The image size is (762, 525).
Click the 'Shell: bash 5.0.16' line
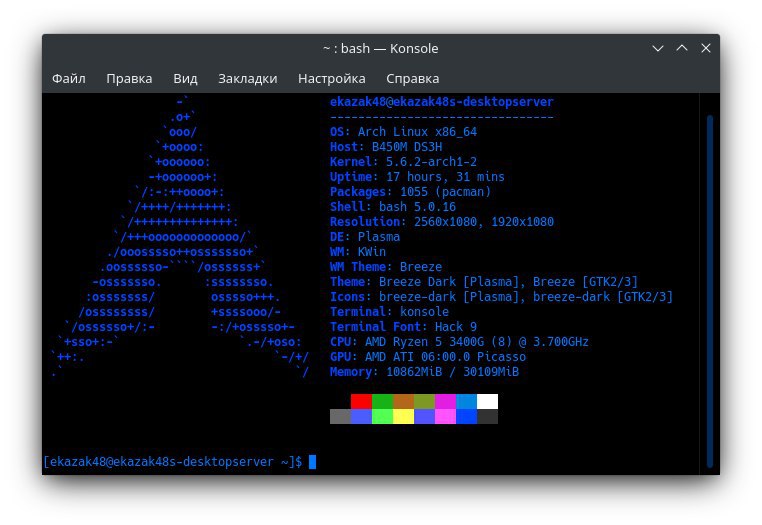[x=393, y=207]
